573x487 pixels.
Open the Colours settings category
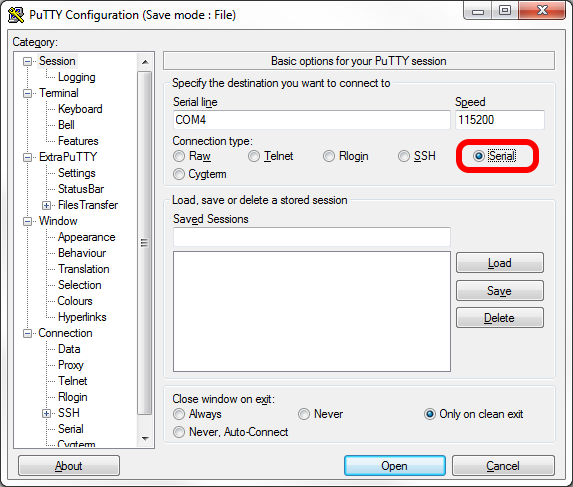click(x=75, y=301)
